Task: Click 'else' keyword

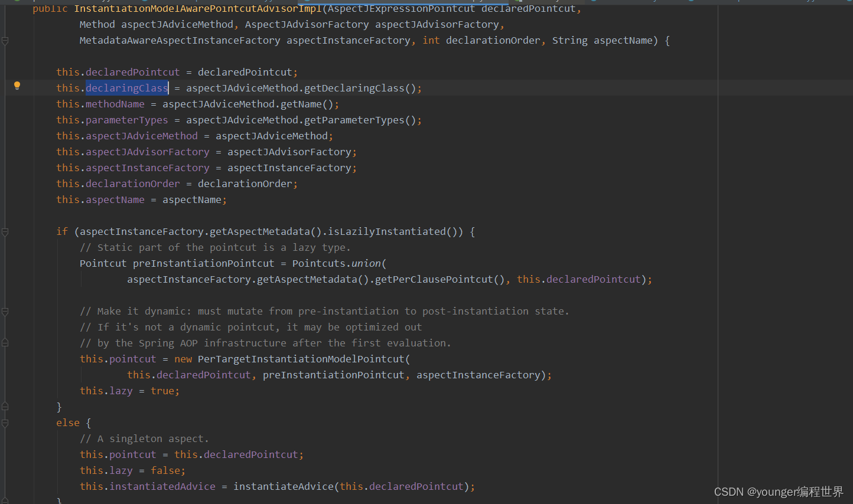Action: [x=68, y=423]
